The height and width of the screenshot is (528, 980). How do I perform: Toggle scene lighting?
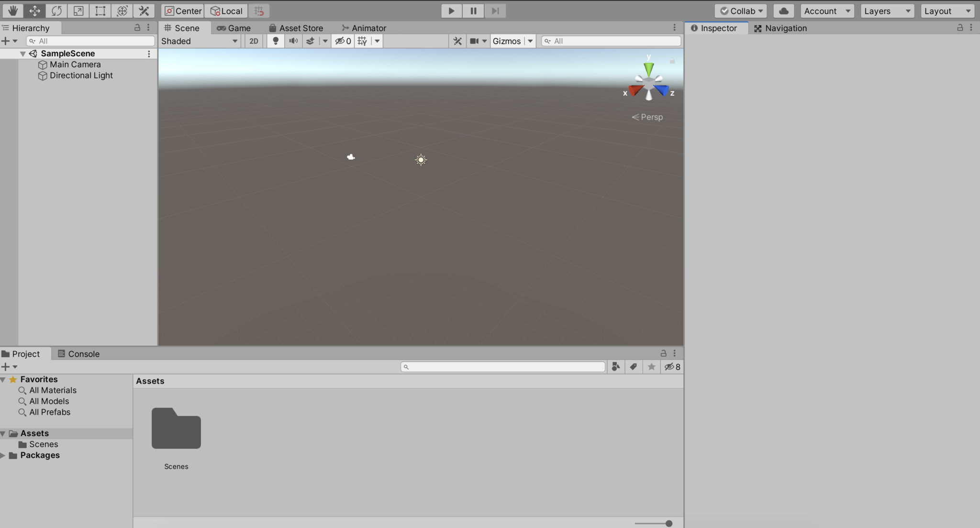point(275,41)
